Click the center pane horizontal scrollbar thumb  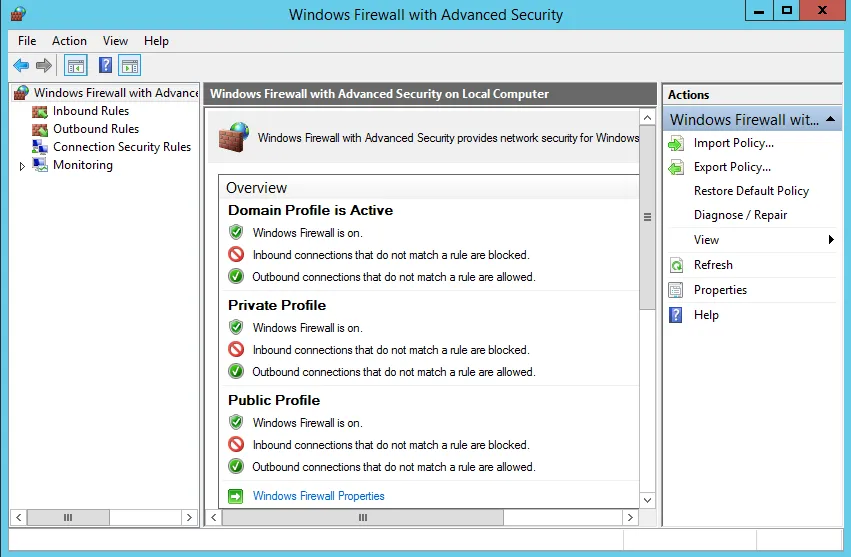tap(363, 517)
